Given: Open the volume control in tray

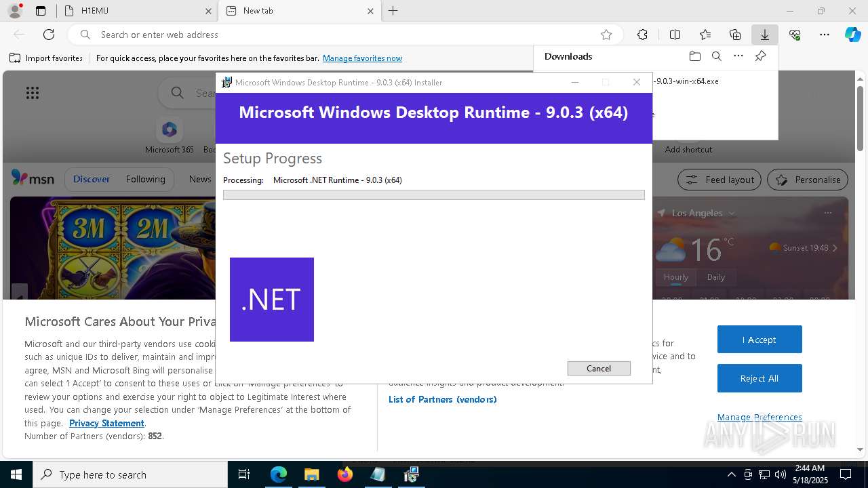Looking at the screenshot, I should [781, 474].
